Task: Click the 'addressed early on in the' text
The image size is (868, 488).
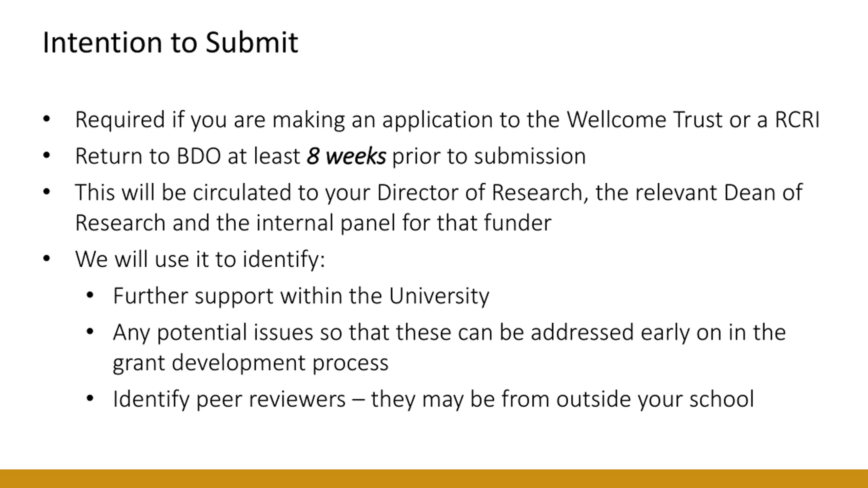Action: click(658, 333)
